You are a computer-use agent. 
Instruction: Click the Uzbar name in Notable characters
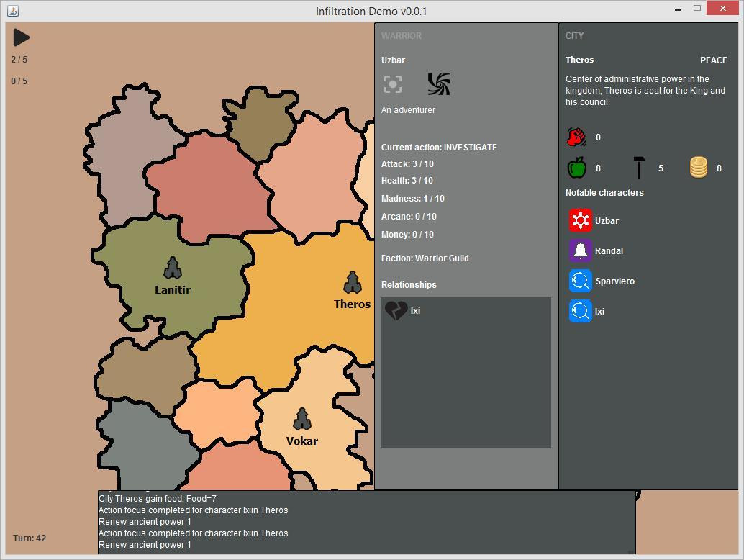pos(607,221)
